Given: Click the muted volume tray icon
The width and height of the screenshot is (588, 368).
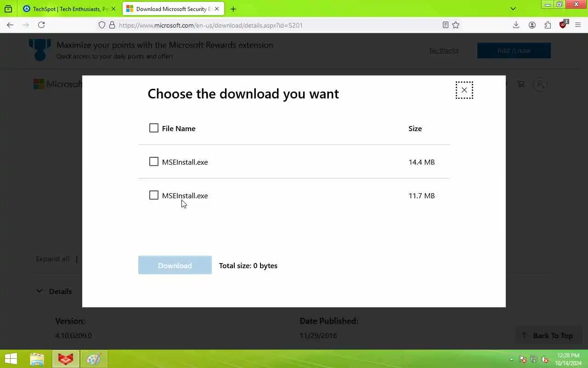Looking at the screenshot, I should tap(545, 359).
